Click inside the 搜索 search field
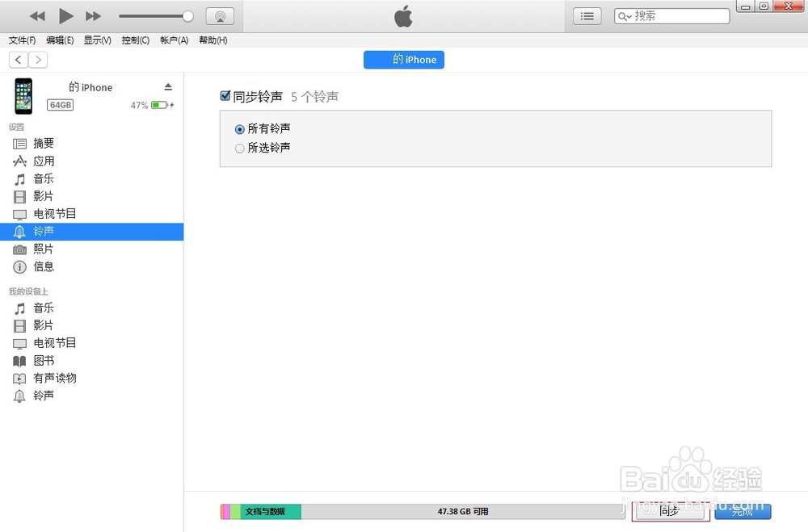 point(679,15)
